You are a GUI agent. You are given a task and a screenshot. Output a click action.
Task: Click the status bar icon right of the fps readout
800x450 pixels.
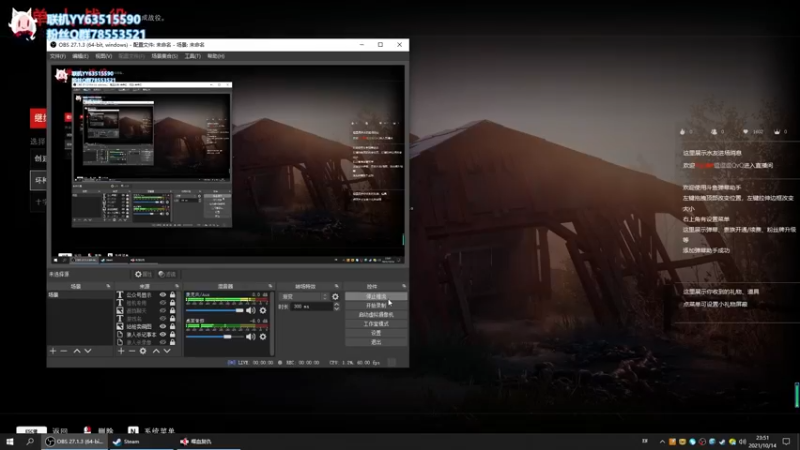[391, 362]
